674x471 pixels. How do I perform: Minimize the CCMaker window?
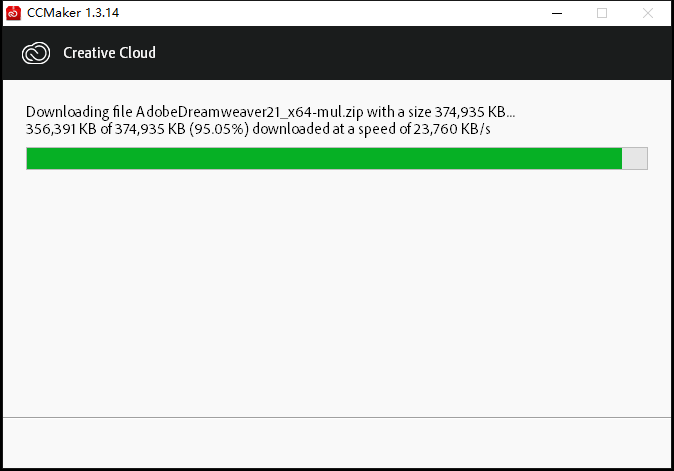click(555, 12)
